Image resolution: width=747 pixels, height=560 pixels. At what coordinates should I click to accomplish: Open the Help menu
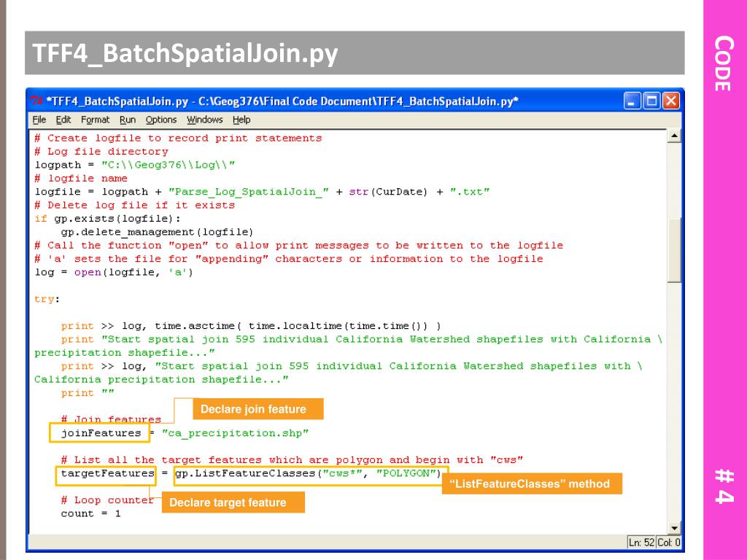(x=241, y=120)
